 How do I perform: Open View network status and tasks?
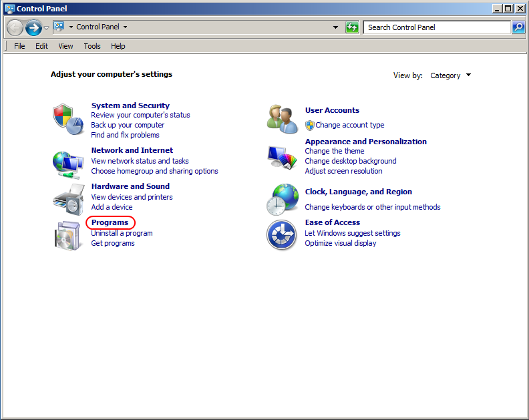(140, 161)
